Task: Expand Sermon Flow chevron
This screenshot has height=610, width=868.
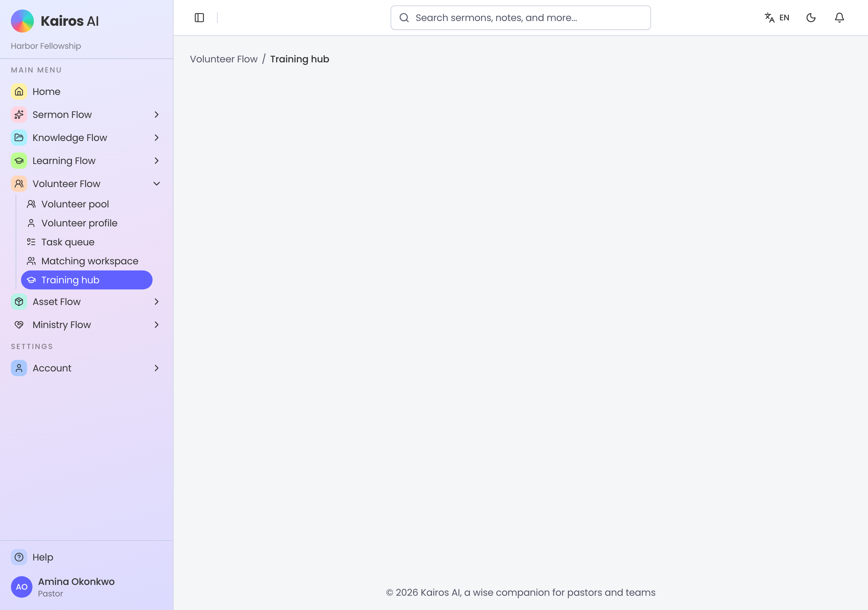Action: (x=157, y=115)
